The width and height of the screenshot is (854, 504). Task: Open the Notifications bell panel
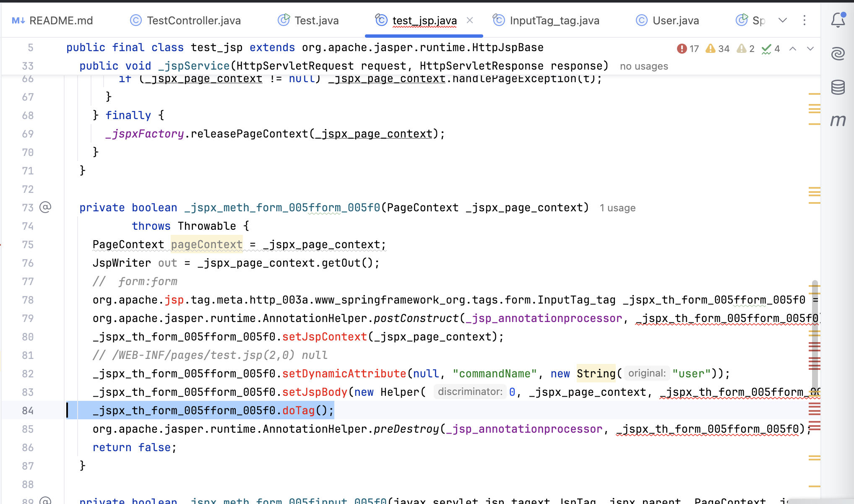pos(838,20)
